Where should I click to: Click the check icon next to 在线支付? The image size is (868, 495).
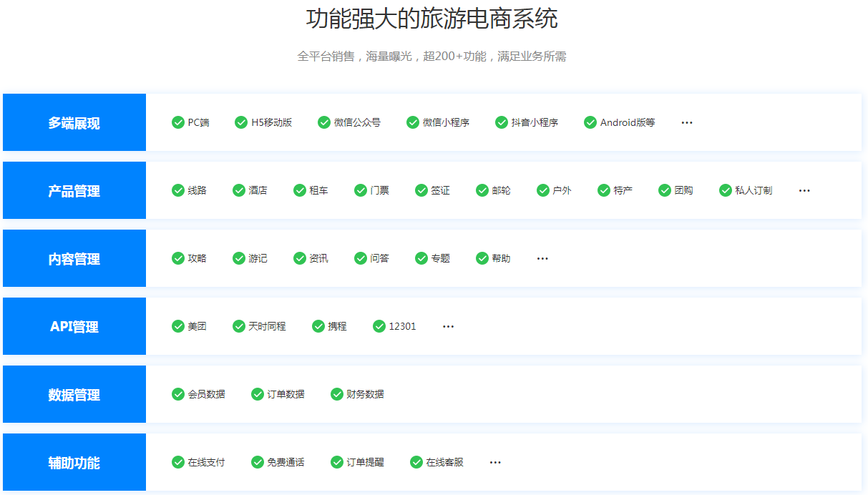pyautogui.click(x=178, y=462)
